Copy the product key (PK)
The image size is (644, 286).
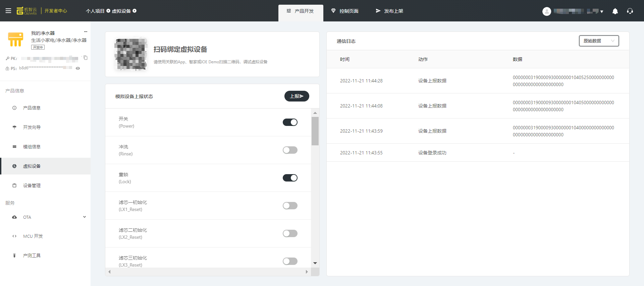(86, 58)
